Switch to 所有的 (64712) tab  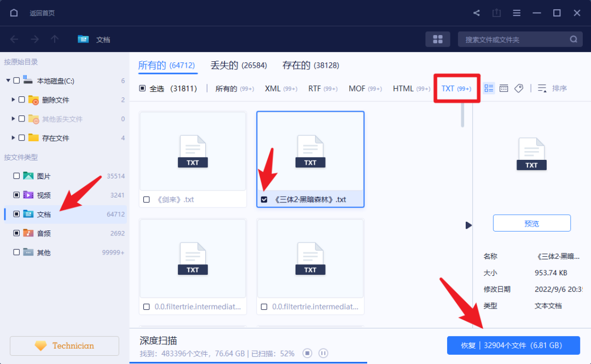pyautogui.click(x=166, y=65)
